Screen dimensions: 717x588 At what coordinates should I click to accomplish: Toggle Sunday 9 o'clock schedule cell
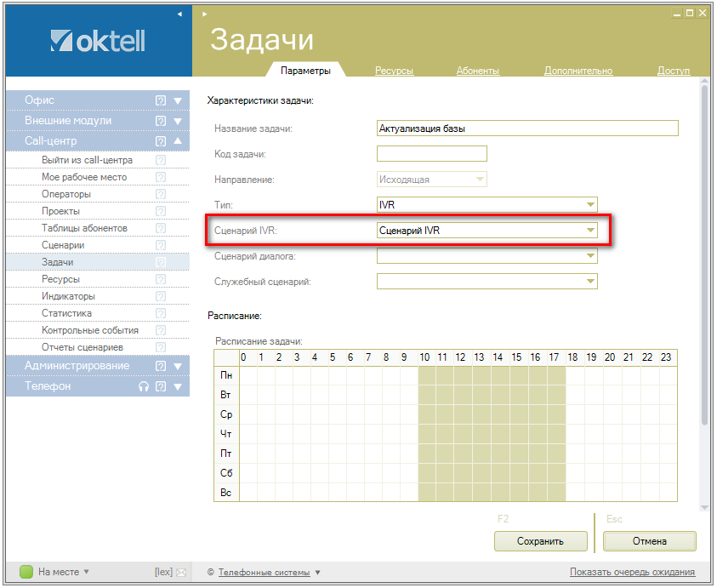pos(404,494)
